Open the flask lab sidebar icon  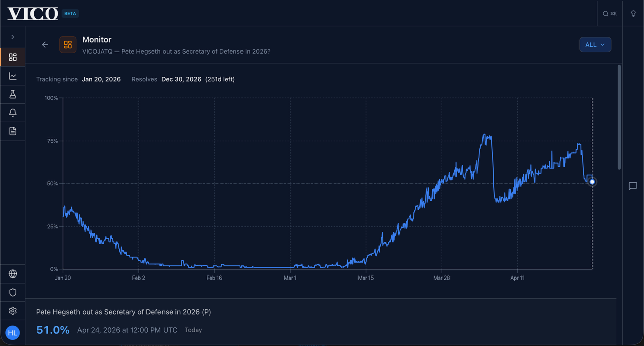coord(13,94)
